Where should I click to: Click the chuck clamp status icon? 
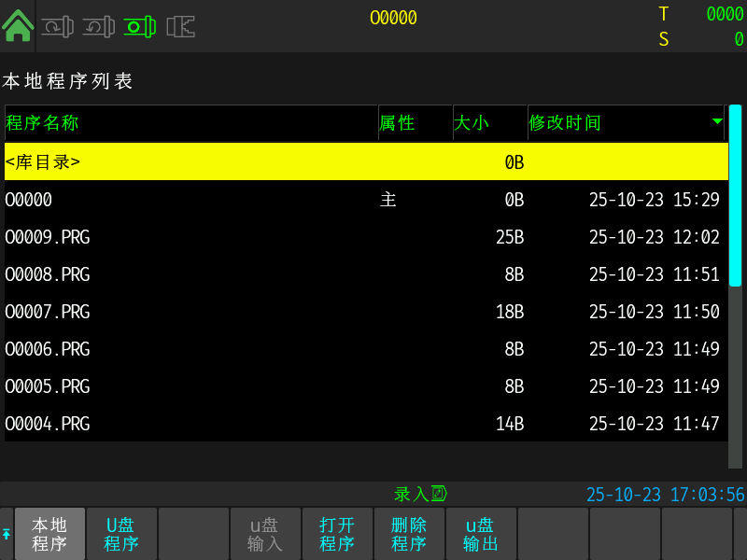coord(180,27)
